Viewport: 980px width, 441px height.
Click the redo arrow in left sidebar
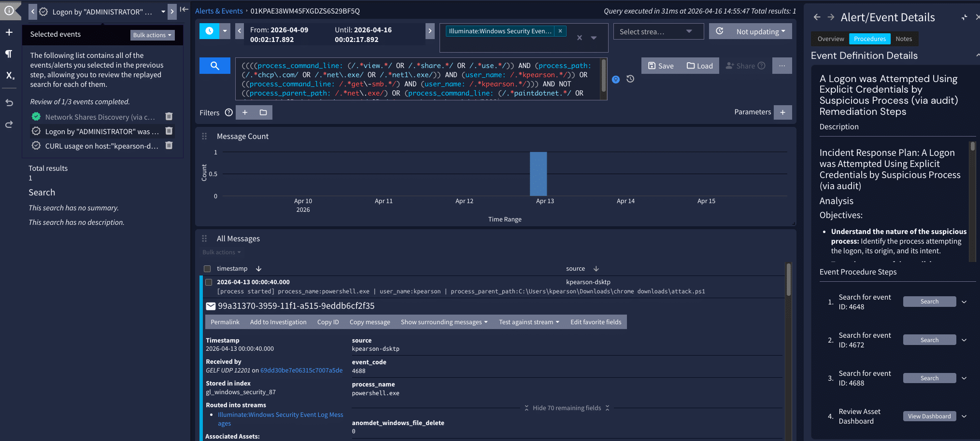[9, 124]
